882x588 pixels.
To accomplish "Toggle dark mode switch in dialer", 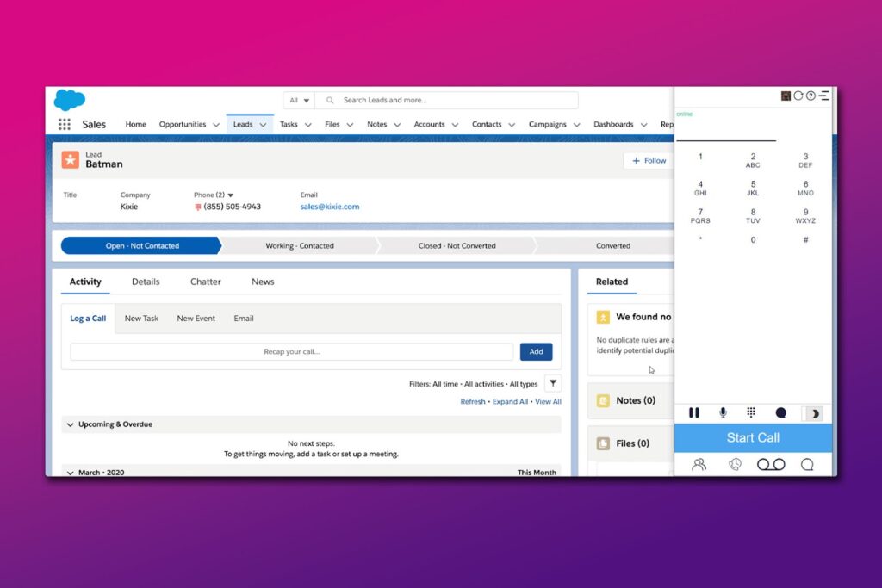I will [812, 413].
